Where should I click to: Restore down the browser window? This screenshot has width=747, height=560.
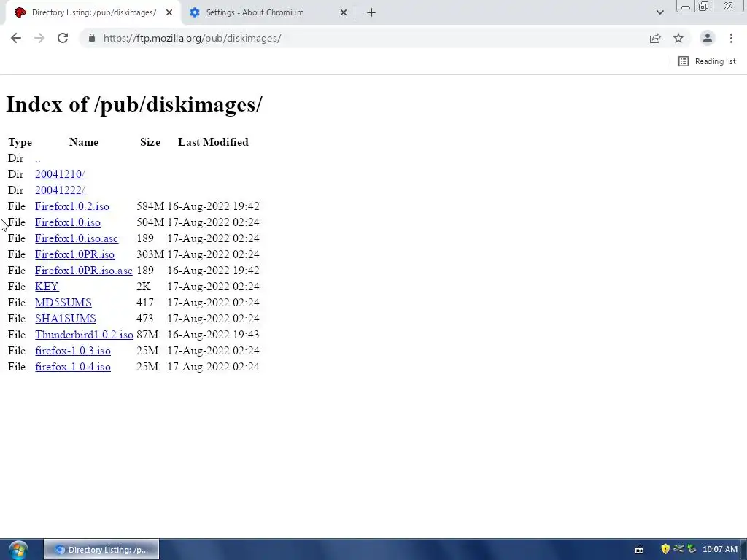pos(704,6)
